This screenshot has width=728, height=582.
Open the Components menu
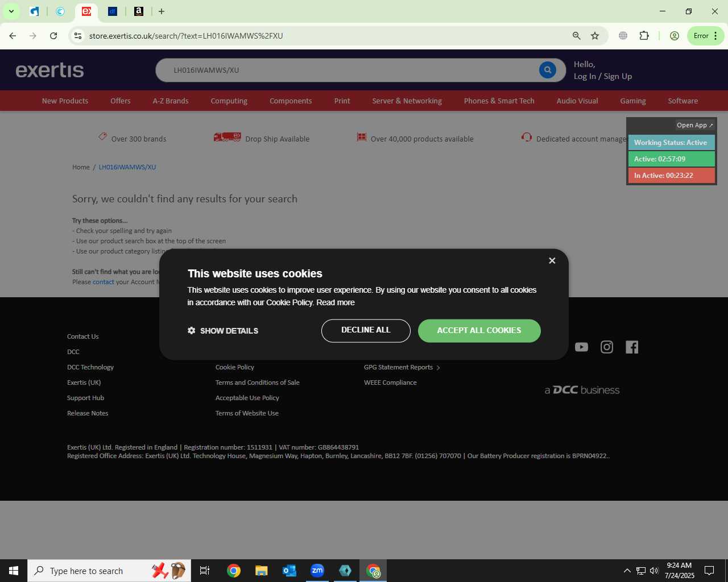point(291,101)
